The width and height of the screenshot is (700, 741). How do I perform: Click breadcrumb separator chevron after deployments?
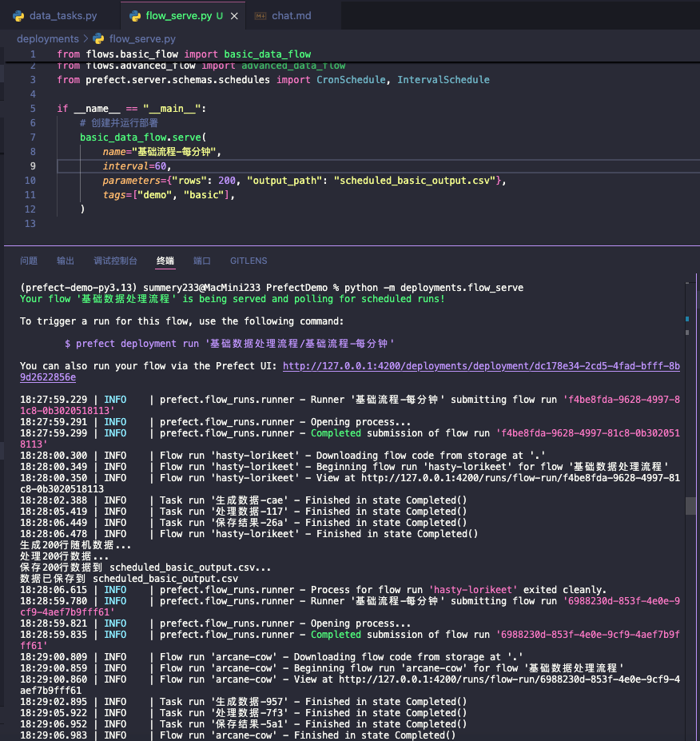click(x=86, y=38)
